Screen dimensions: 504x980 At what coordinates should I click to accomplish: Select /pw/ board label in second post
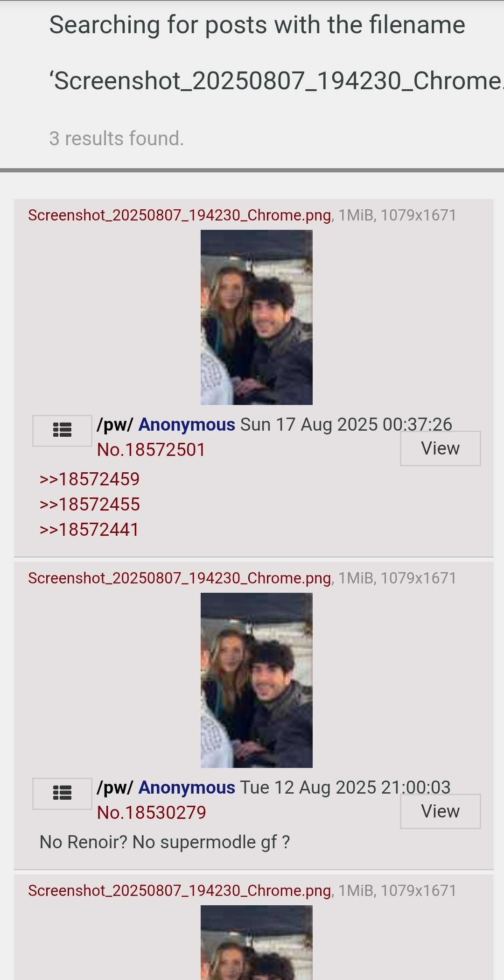115,788
